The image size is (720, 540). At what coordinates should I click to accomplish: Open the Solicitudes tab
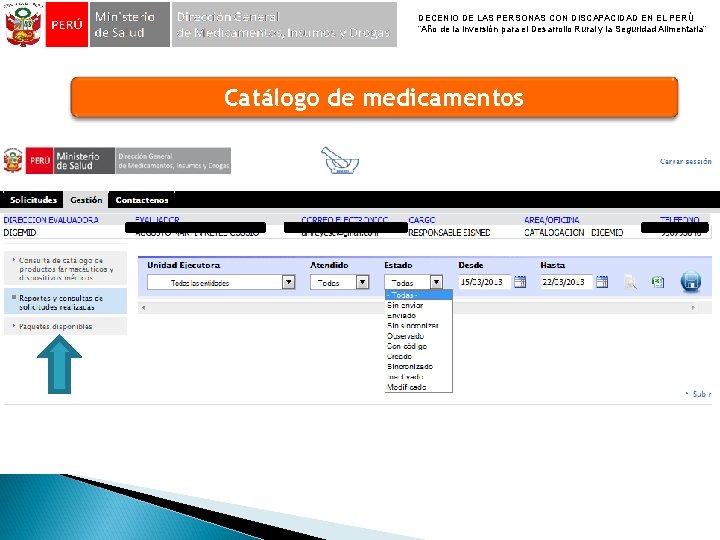point(33,200)
